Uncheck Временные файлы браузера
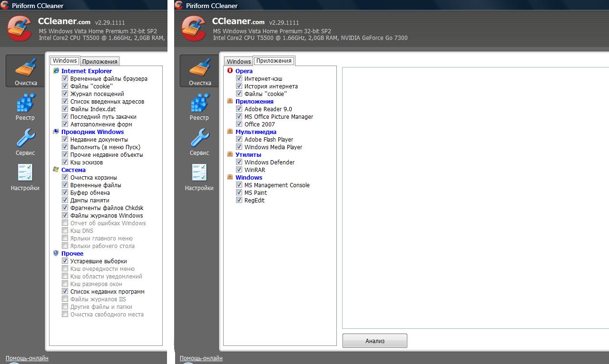The height and width of the screenshot is (364, 609). click(65, 78)
